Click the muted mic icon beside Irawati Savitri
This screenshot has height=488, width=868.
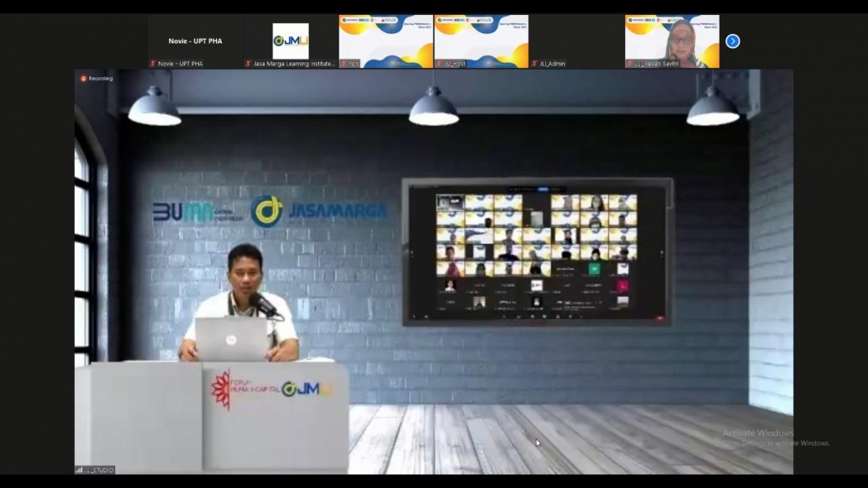click(x=630, y=64)
